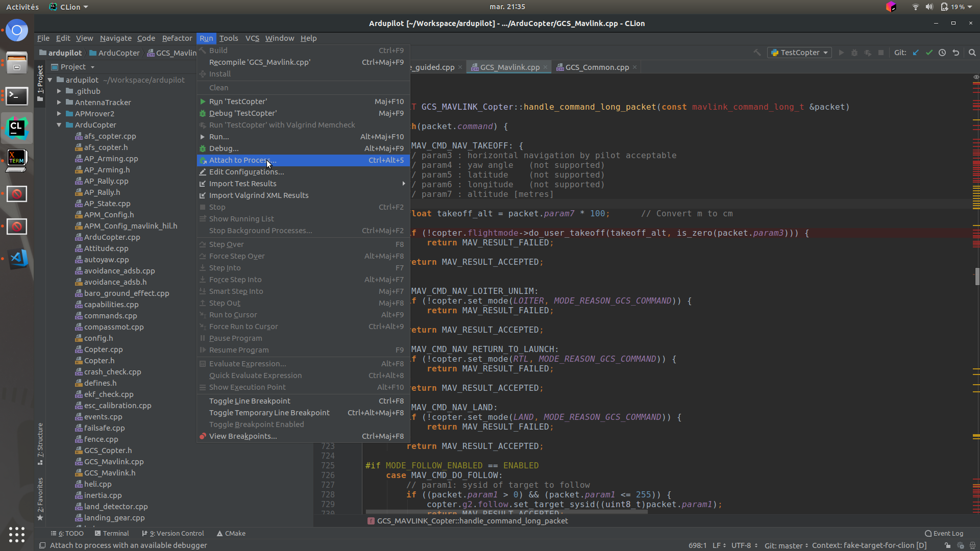Image resolution: width=980 pixels, height=551 pixels.
Task: Open Git history clock icon
Action: (x=942, y=53)
